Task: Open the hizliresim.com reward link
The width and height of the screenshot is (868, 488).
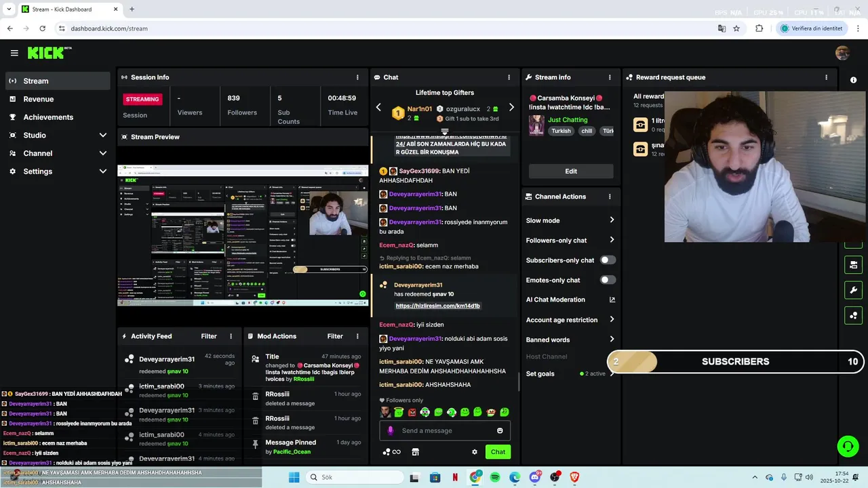Action: tap(437, 306)
